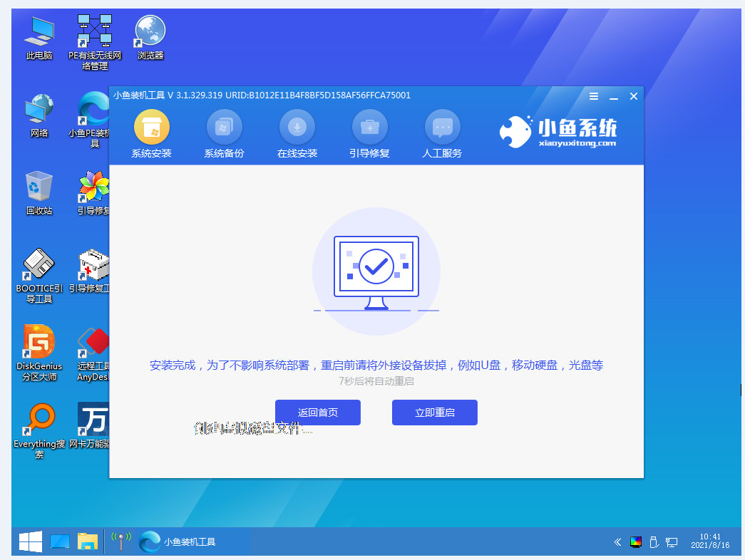Viewport: 745px width, 560px height.
Task: Launch BOOTICE引导工具 shortcut
Action: 39,276
